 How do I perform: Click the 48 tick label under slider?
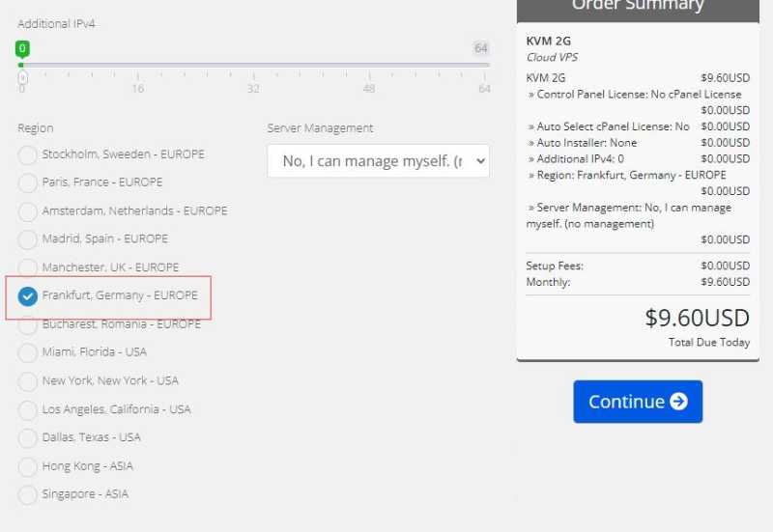click(369, 89)
